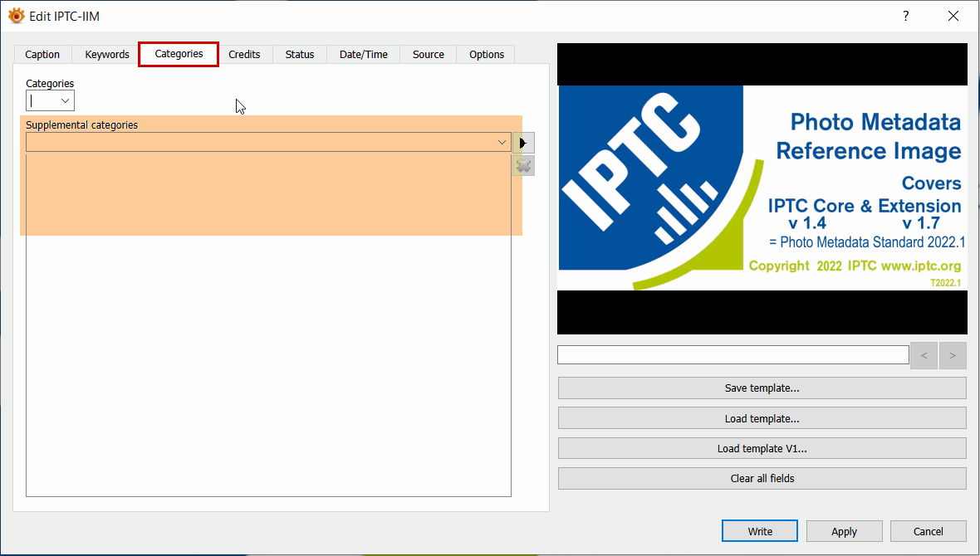Click the filename field below preview

tap(733, 355)
